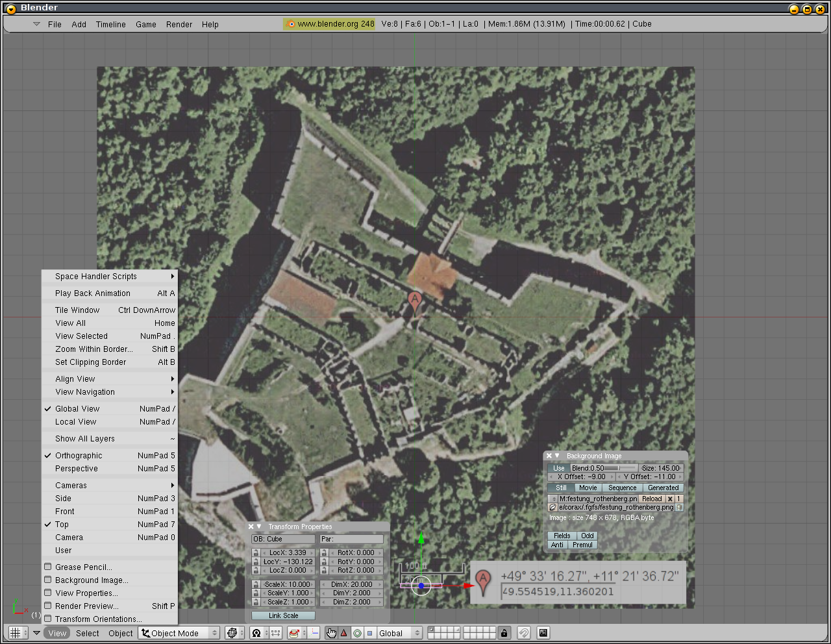Click the Reload image button
Image resolution: width=831 pixels, height=644 pixels.
point(652,499)
